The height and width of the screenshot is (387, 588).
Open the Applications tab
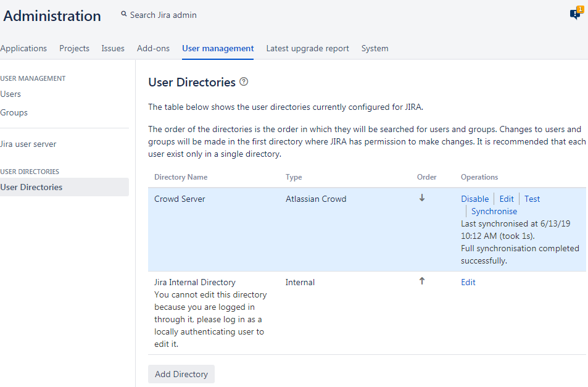pyautogui.click(x=23, y=48)
